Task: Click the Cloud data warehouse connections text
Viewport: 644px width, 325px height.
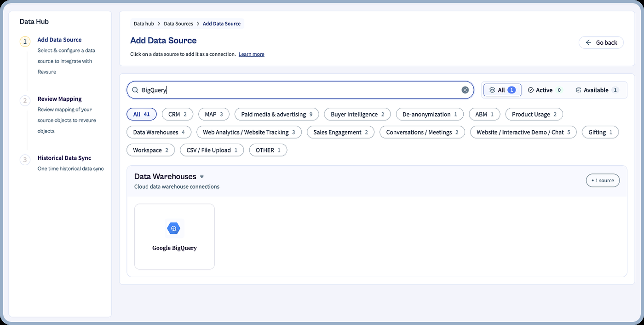Action: pos(177,186)
